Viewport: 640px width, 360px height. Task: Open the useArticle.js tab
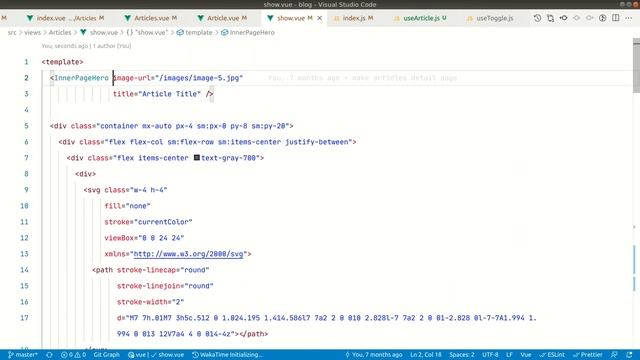420,18
